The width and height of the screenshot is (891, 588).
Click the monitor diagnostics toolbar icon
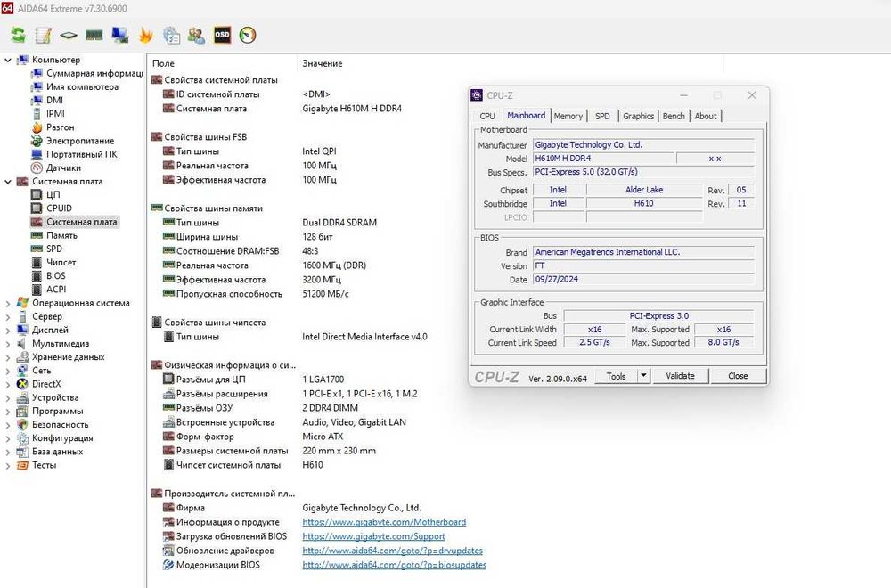click(119, 36)
